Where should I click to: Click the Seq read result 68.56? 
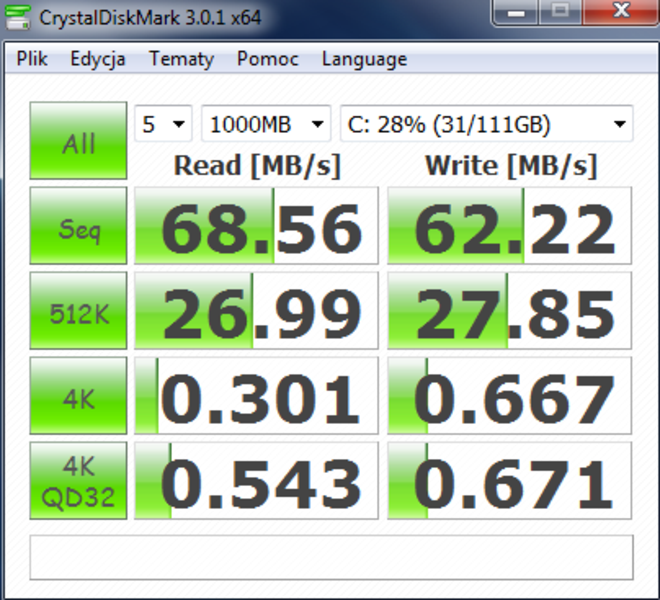[x=256, y=226]
